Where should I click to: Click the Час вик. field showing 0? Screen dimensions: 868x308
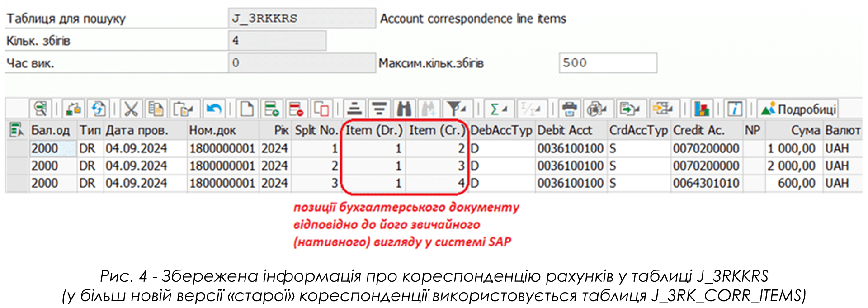[x=302, y=62]
